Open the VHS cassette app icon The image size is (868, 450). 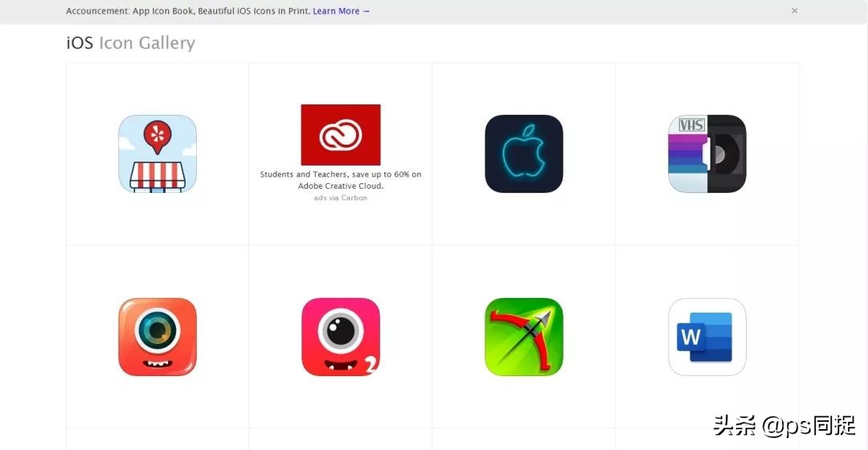click(707, 153)
